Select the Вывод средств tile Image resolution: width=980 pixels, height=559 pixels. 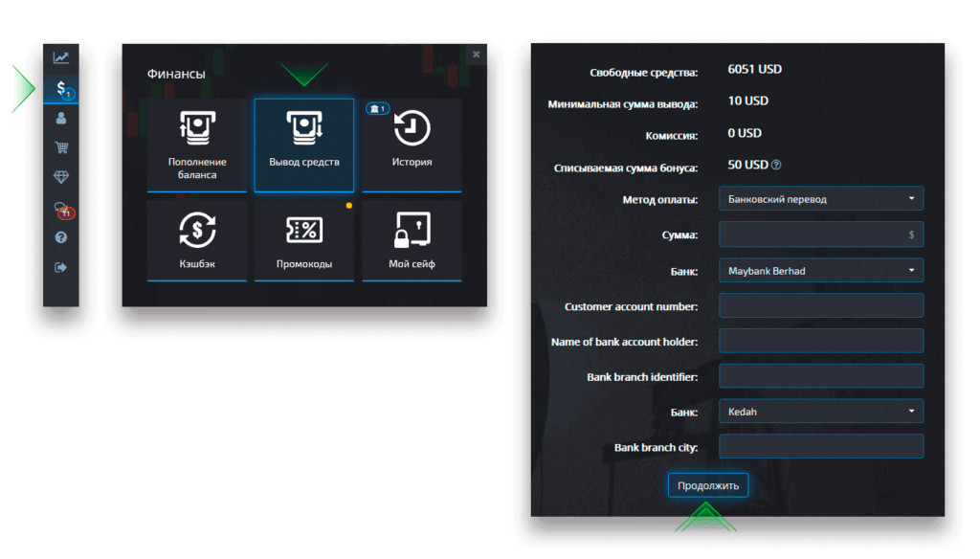[304, 145]
